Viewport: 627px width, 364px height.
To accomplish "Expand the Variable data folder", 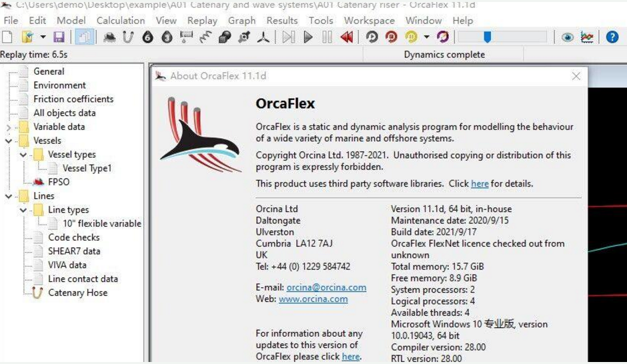I will (x=9, y=128).
